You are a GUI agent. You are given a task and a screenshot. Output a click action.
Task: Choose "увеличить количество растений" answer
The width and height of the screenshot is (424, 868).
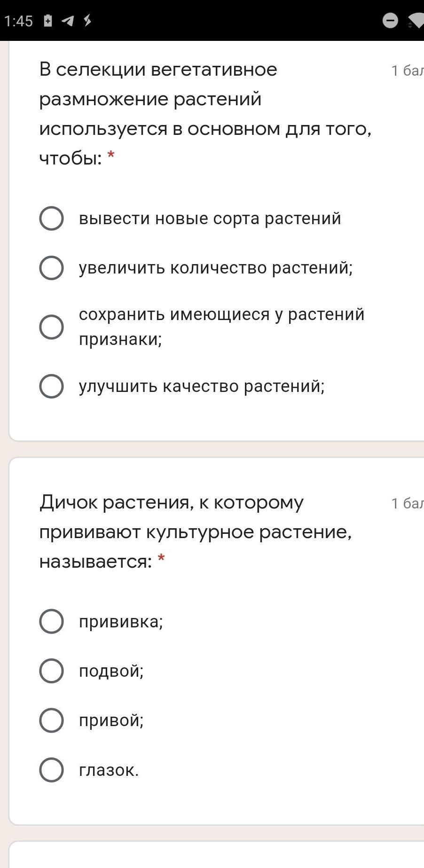(x=52, y=268)
